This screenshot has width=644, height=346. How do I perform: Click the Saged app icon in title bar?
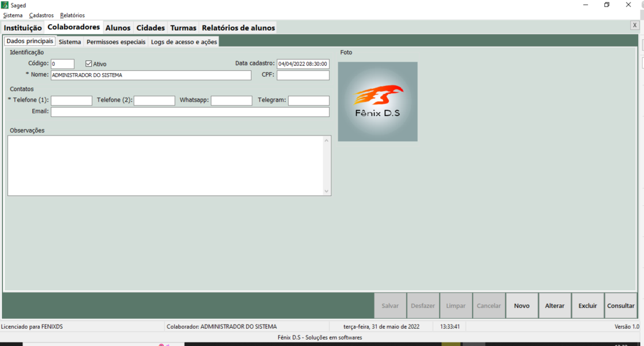pos(5,5)
